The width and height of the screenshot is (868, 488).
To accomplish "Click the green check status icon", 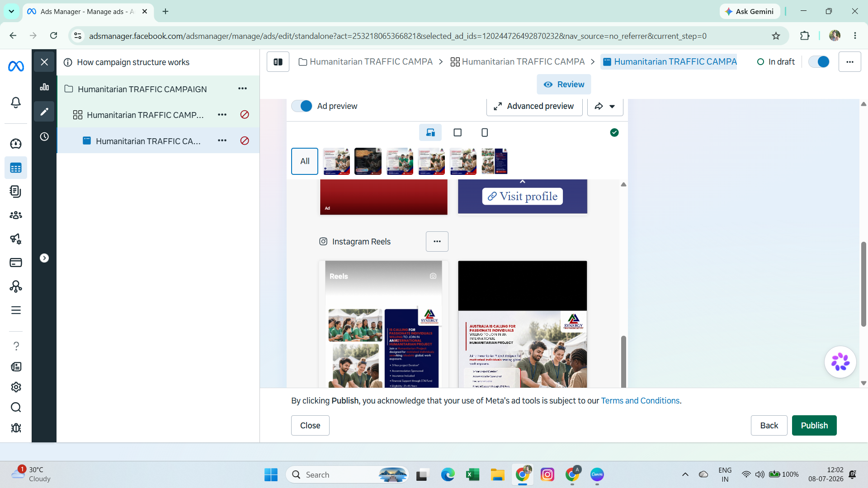I will coord(614,132).
